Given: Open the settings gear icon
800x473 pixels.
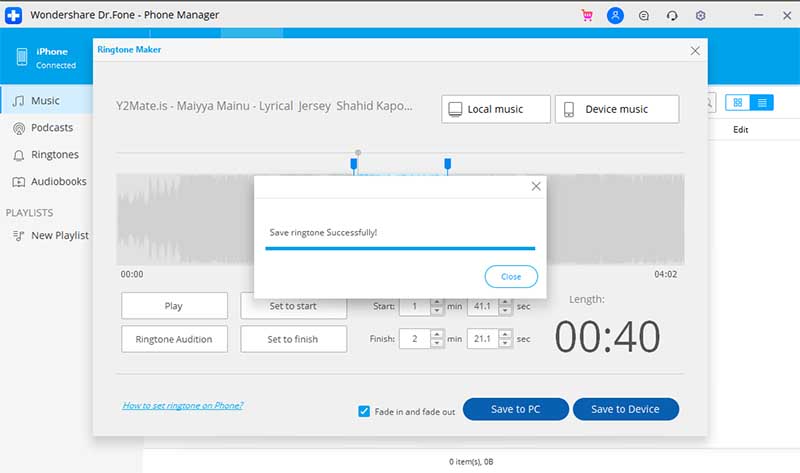Looking at the screenshot, I should [x=701, y=16].
